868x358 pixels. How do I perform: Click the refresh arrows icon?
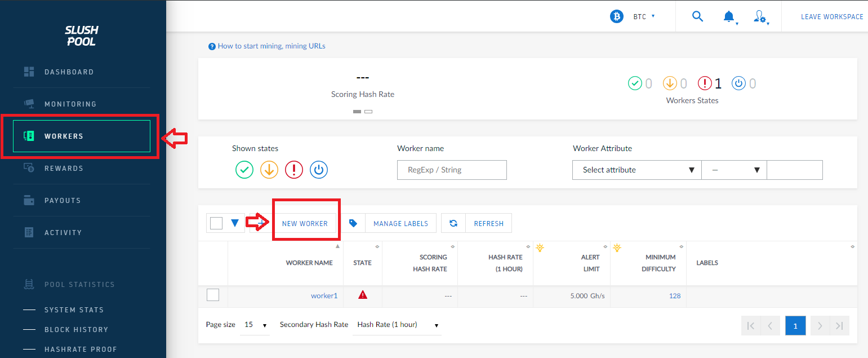[x=453, y=223]
